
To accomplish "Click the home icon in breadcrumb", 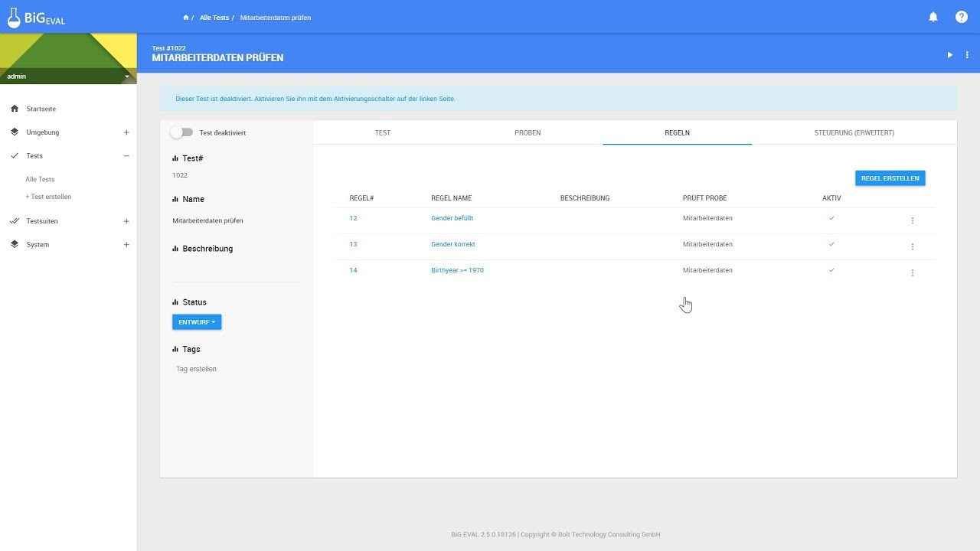I will pos(186,18).
